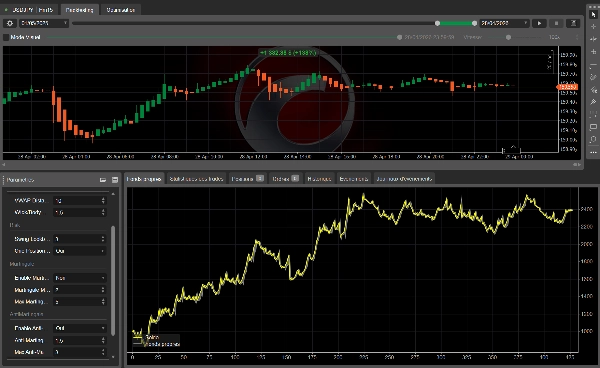Screen dimensions: 600x368
Task: Open the Positions tab
Action: pyautogui.click(x=248, y=179)
